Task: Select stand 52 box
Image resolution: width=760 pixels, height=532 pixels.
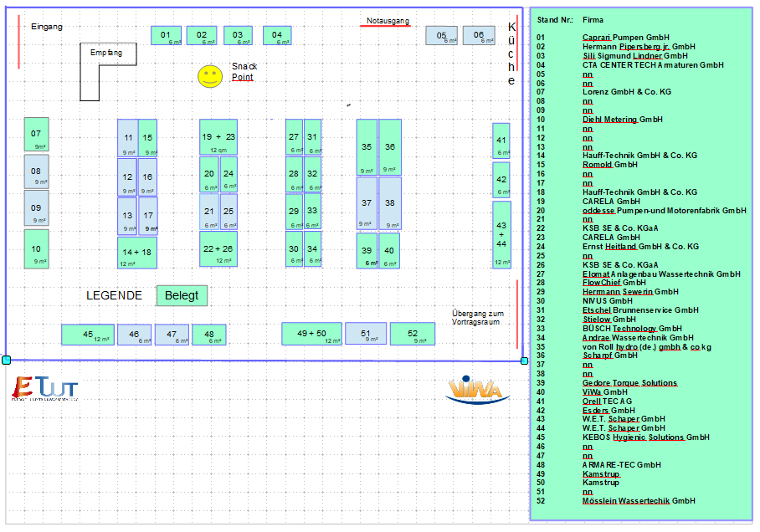Action: pyautogui.click(x=413, y=334)
